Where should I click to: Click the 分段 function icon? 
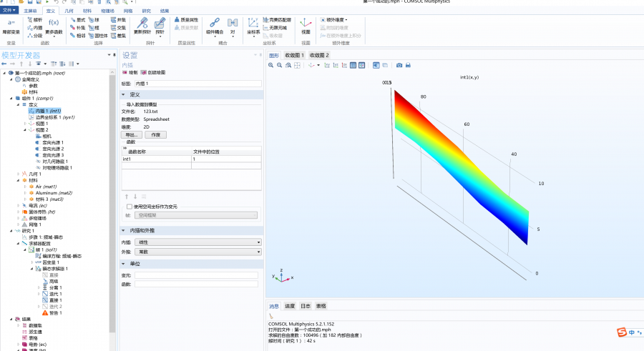coord(35,36)
